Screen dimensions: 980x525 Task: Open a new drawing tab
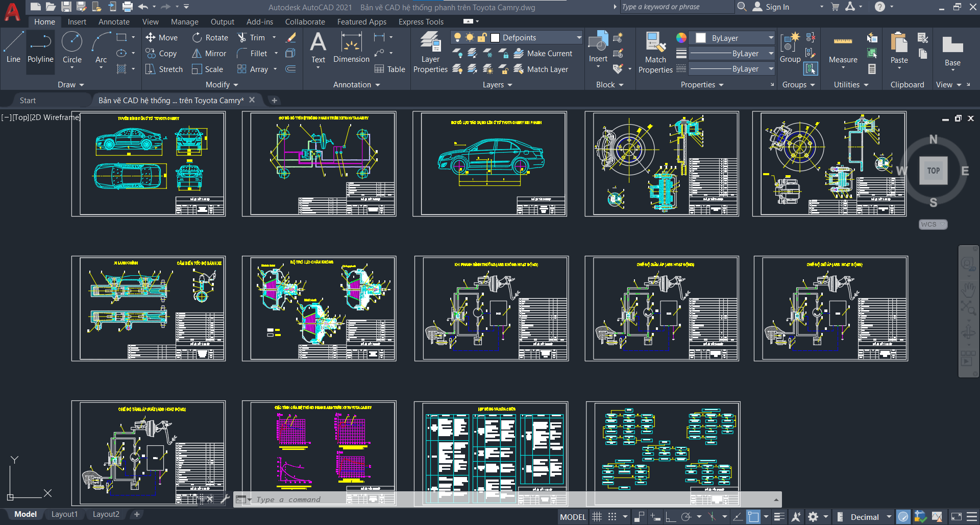pos(274,101)
